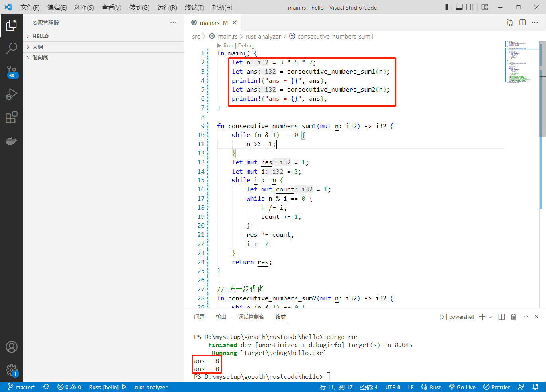Open the Extensions view
The height and width of the screenshot is (392, 546).
point(12,117)
